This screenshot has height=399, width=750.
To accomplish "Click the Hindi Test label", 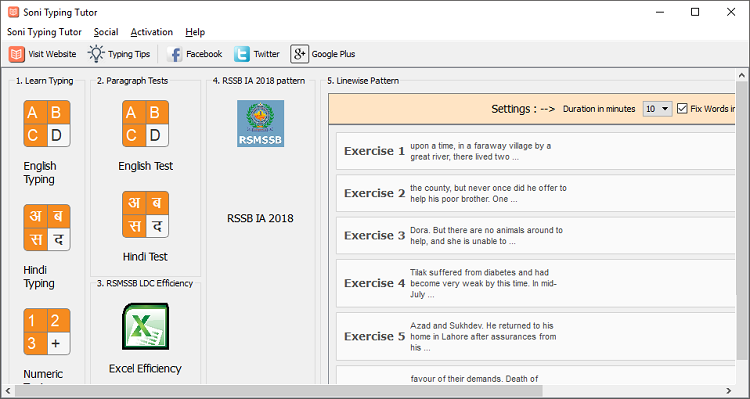I will click(145, 257).
